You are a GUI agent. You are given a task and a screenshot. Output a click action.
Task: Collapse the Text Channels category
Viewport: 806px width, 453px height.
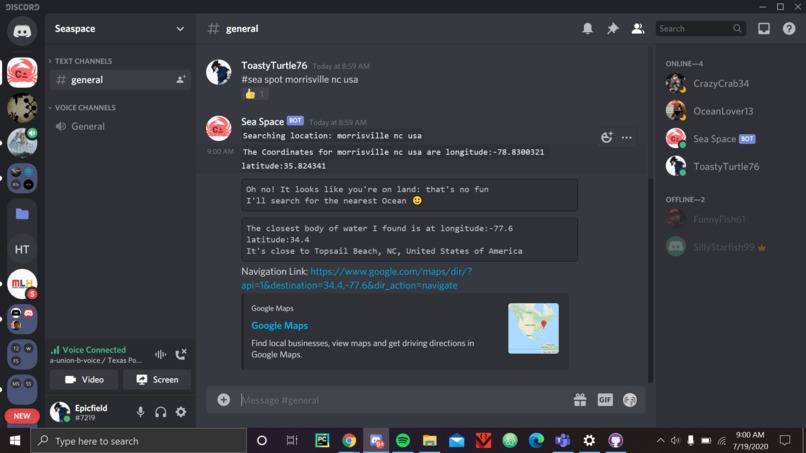pos(81,61)
